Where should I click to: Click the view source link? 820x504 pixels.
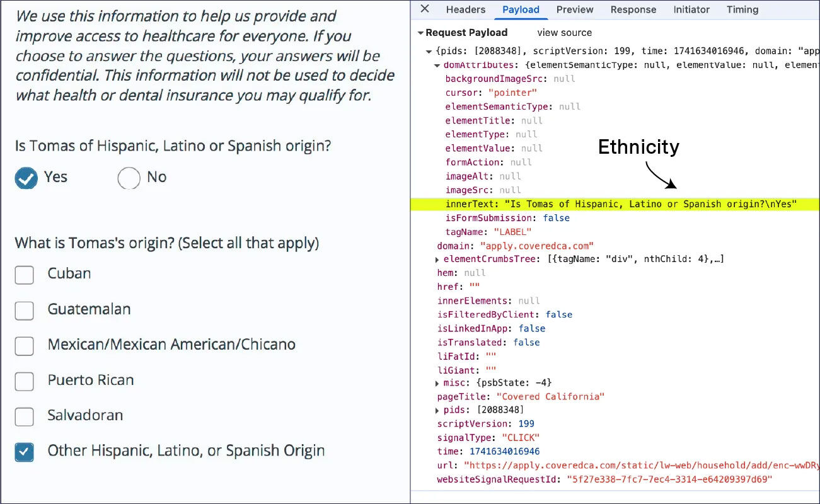(x=564, y=32)
